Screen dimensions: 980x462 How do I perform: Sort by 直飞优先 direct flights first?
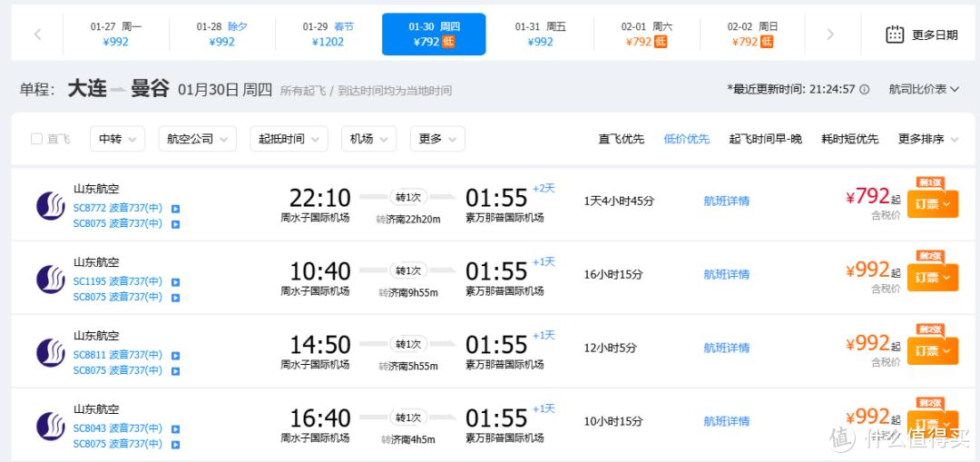tap(621, 139)
